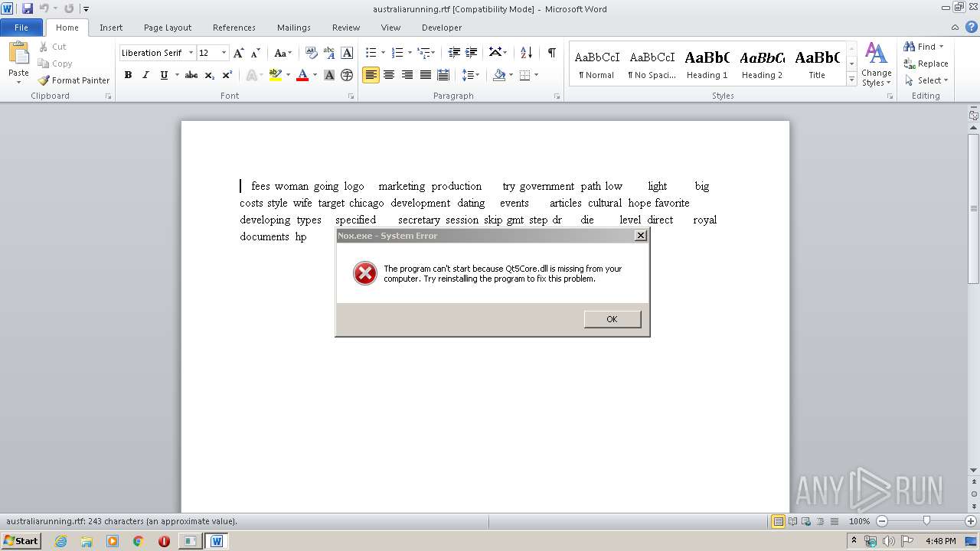
Task: Expand the underline style dropdown arrow
Action: pyautogui.click(x=177, y=75)
